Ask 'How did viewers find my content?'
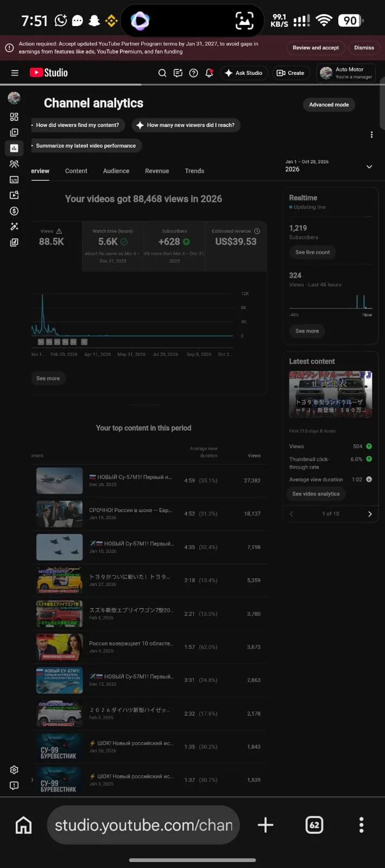The height and width of the screenshot is (868, 385). point(78,125)
